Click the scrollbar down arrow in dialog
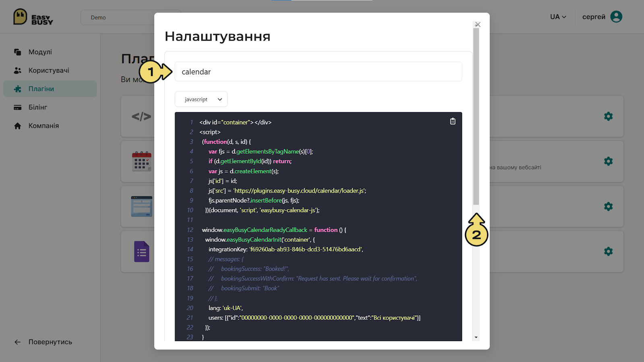The width and height of the screenshot is (644, 362). click(x=476, y=337)
